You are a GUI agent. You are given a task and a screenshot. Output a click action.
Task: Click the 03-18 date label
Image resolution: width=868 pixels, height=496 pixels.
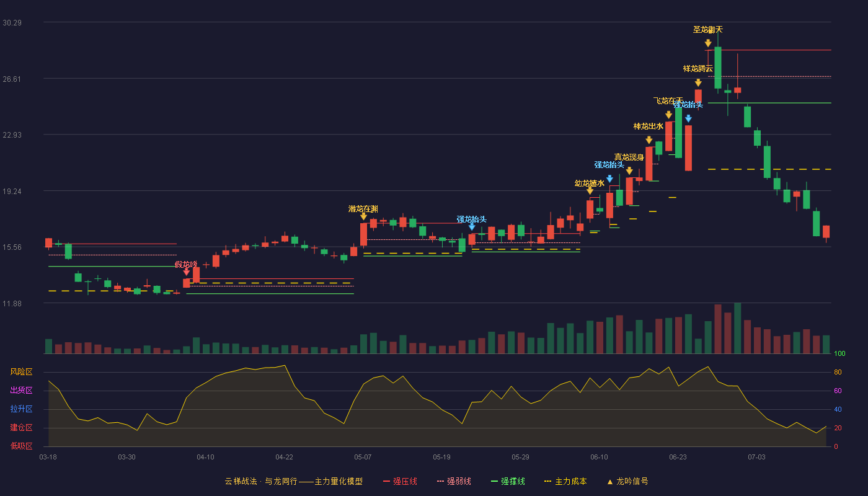click(48, 457)
